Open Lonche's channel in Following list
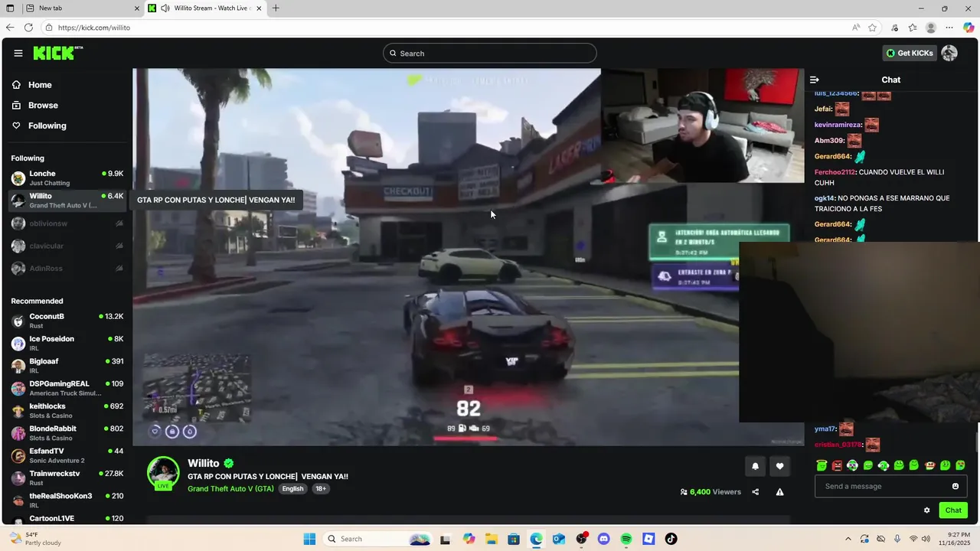Image resolution: width=980 pixels, height=551 pixels. click(67, 178)
